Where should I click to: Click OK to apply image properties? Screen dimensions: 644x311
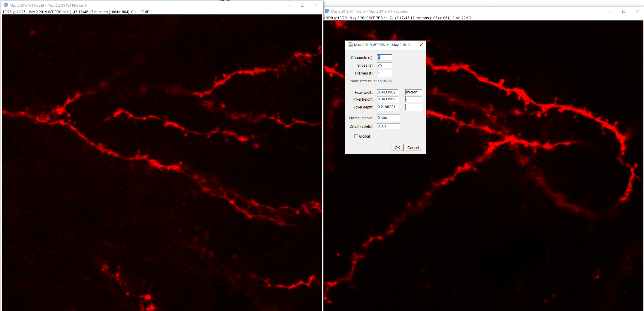[397, 148]
